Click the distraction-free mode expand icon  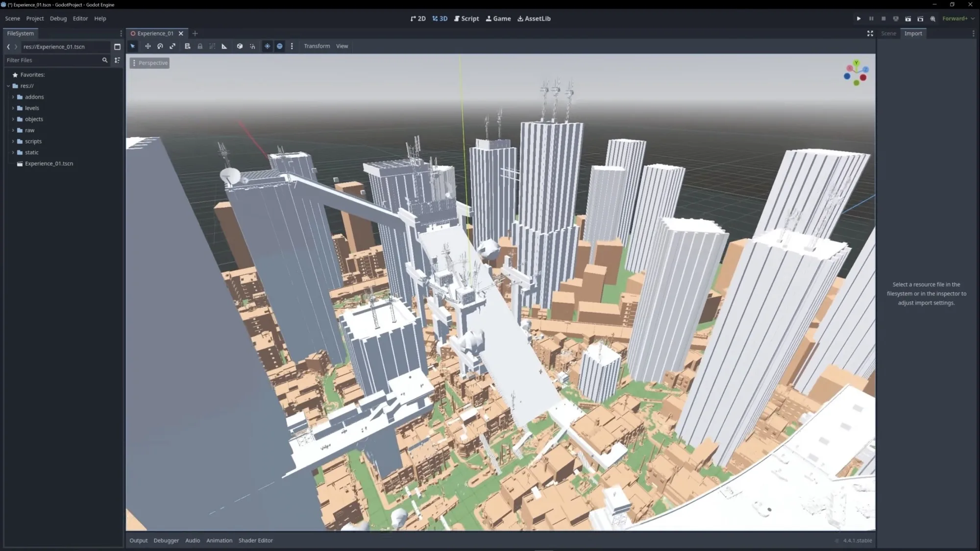[870, 33]
